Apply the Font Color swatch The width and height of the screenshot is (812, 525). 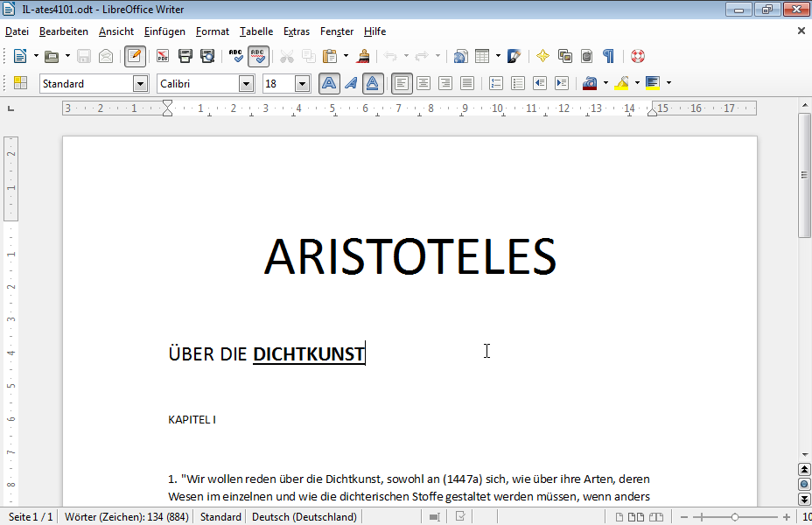[590, 83]
